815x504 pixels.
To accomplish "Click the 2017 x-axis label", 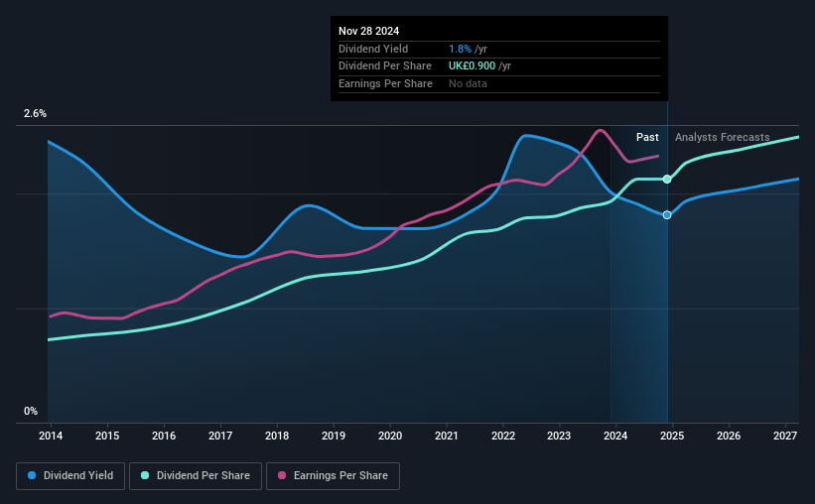I will point(220,436).
